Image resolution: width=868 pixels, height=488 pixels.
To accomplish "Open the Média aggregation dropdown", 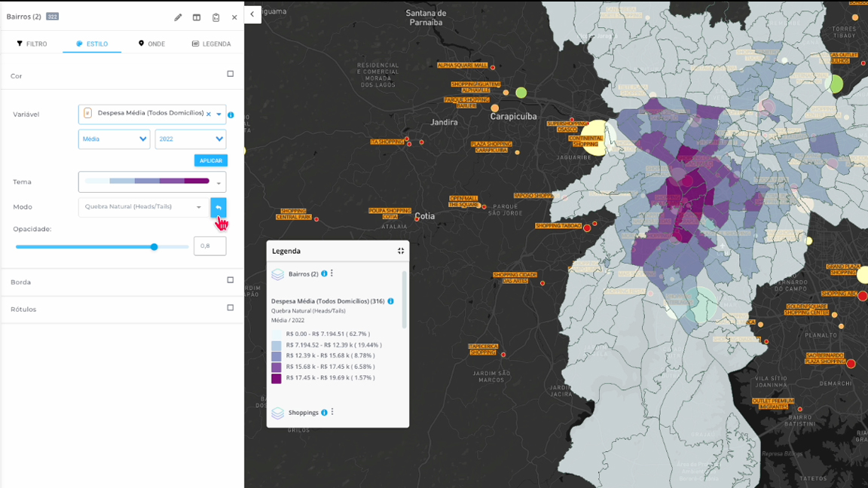I will click(114, 139).
